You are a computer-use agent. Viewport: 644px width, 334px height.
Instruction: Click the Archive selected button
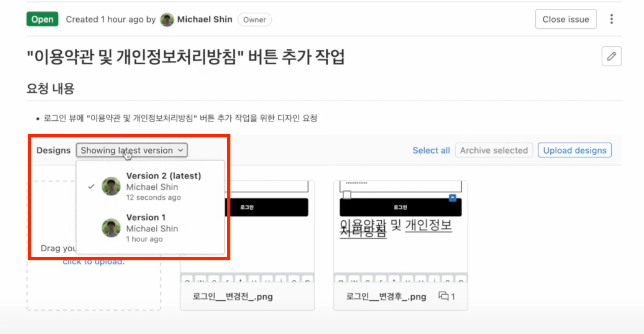pos(494,150)
